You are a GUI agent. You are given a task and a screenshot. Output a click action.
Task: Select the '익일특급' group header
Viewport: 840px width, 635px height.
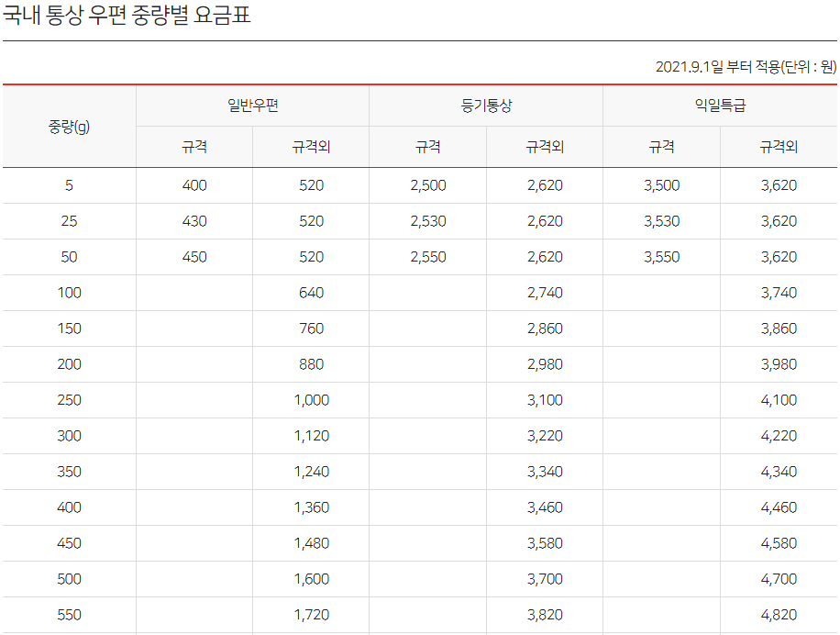pyautogui.click(x=720, y=105)
